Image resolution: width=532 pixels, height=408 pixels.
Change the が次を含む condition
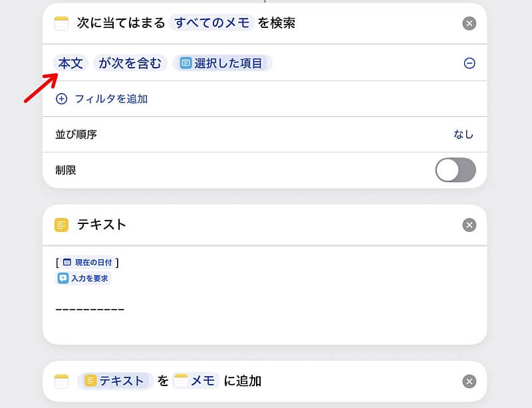click(x=130, y=63)
